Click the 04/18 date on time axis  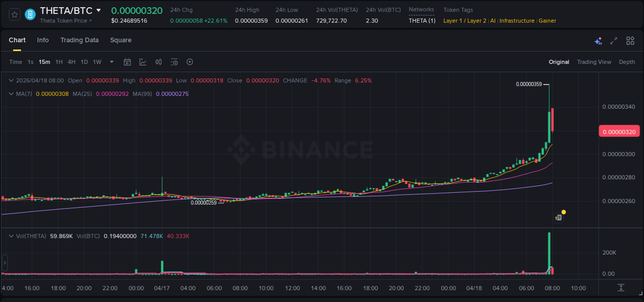474,288
